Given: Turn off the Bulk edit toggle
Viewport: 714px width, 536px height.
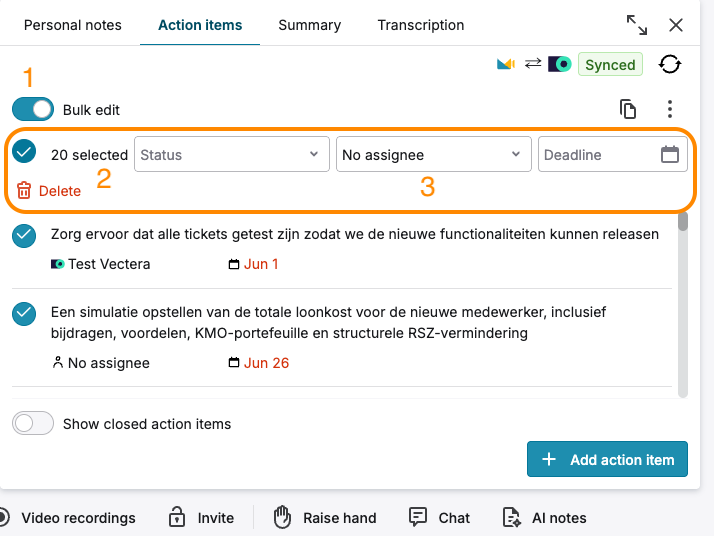Looking at the screenshot, I should point(33,109).
